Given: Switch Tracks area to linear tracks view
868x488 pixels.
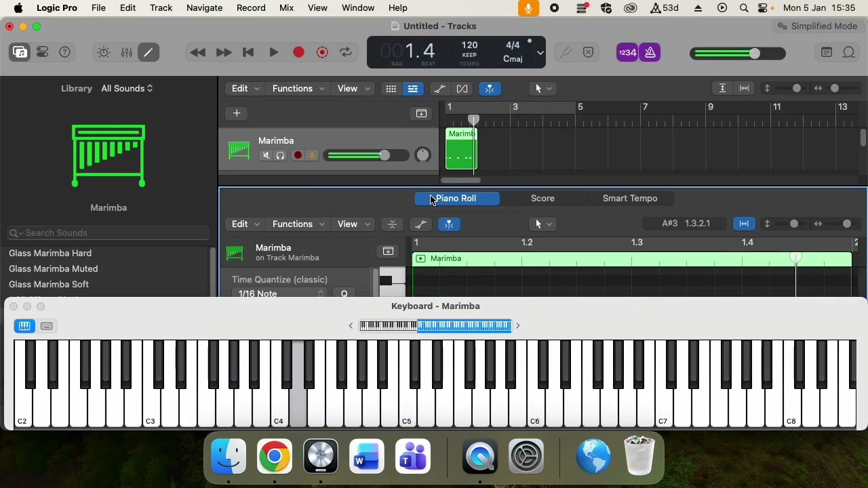Looking at the screenshot, I should coord(412,89).
